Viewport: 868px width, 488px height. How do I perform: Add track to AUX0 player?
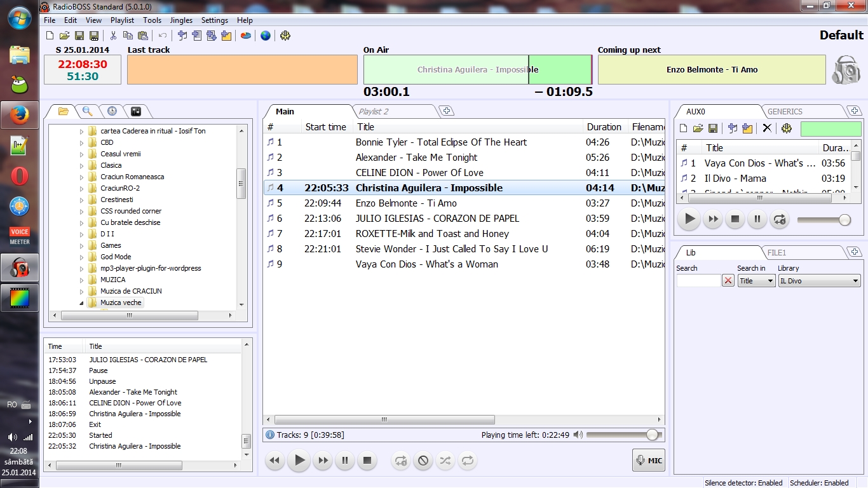click(x=733, y=128)
